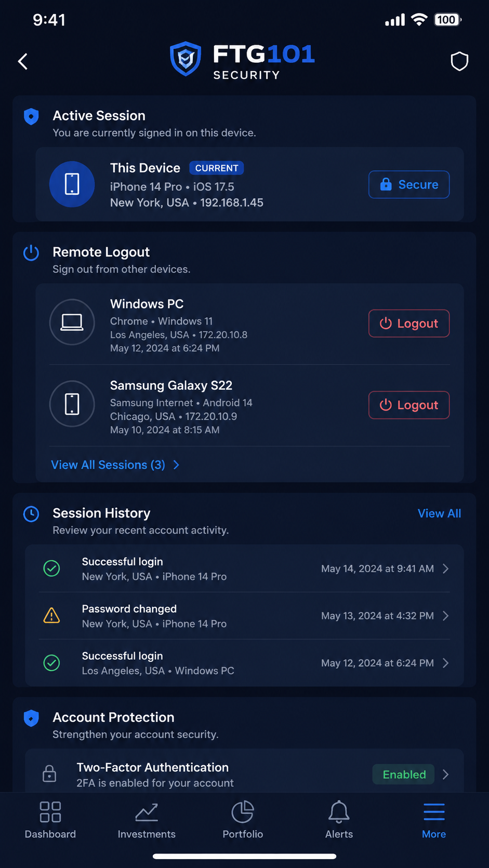
Task: Log out the Samsung Galaxy S22 session
Action: click(409, 405)
